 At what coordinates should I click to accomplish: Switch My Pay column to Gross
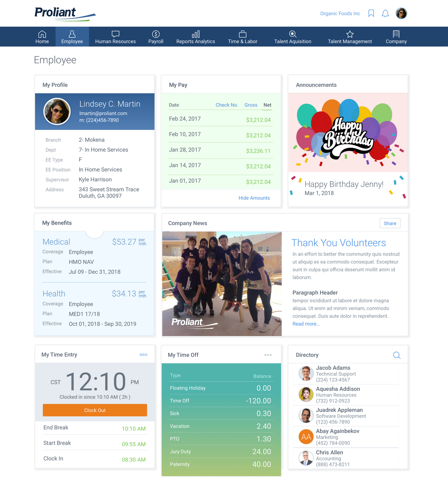(x=251, y=105)
